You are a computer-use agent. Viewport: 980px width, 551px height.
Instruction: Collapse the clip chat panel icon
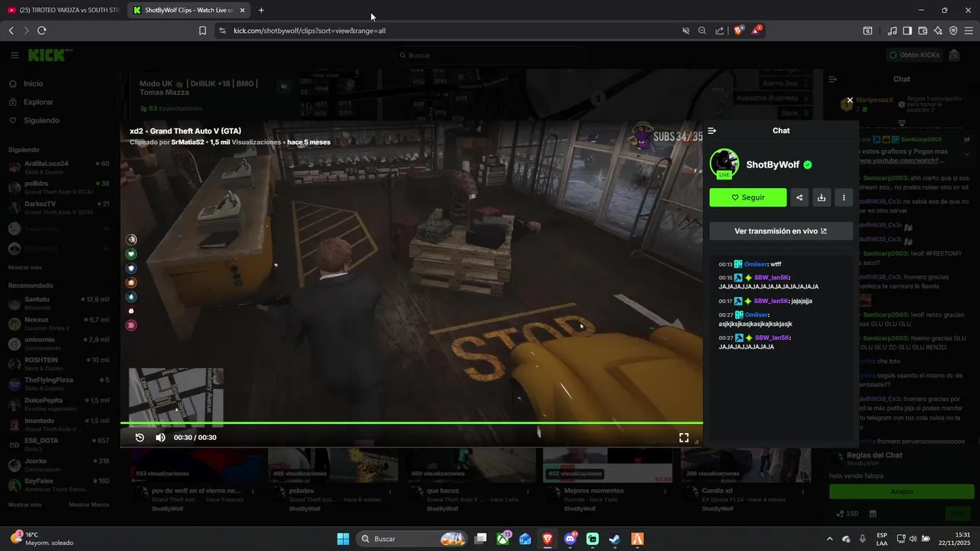(x=712, y=131)
